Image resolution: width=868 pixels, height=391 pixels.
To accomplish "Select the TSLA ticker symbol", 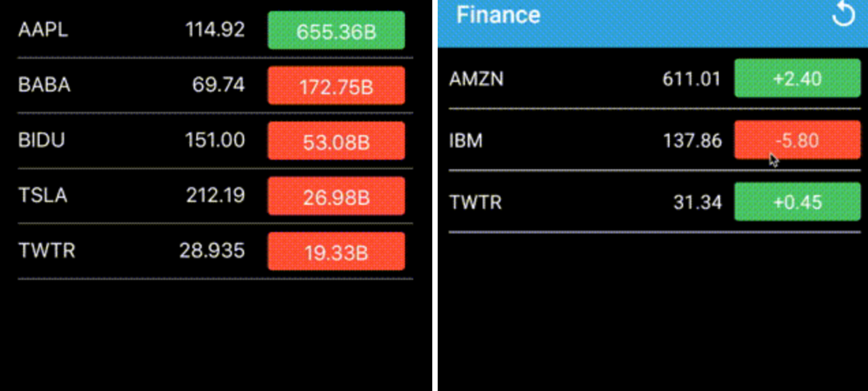I will [x=43, y=196].
